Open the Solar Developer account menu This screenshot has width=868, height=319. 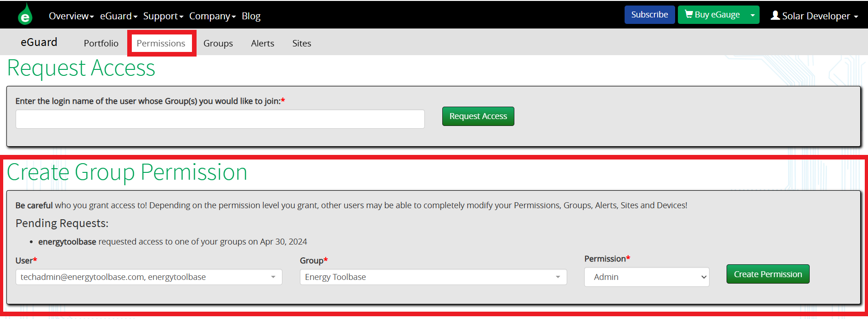(x=814, y=16)
